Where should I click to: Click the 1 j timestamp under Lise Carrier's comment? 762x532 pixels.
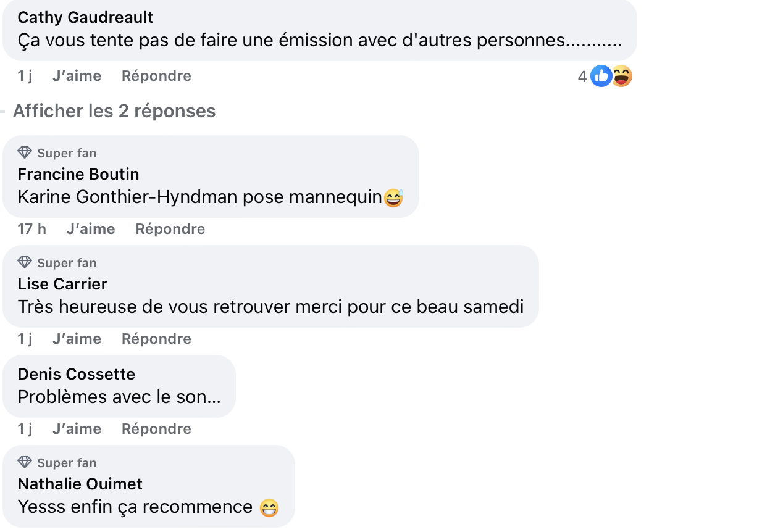[25, 338]
